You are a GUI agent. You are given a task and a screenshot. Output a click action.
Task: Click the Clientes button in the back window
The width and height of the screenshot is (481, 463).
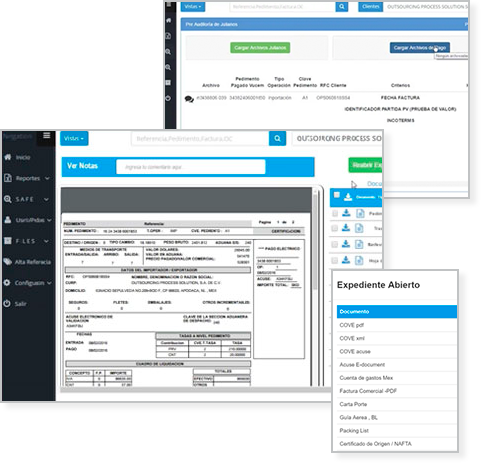370,6
